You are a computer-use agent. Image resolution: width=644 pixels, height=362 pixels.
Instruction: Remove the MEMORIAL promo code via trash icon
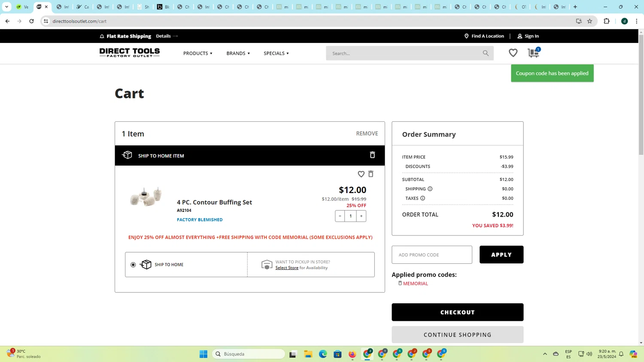pos(400,283)
